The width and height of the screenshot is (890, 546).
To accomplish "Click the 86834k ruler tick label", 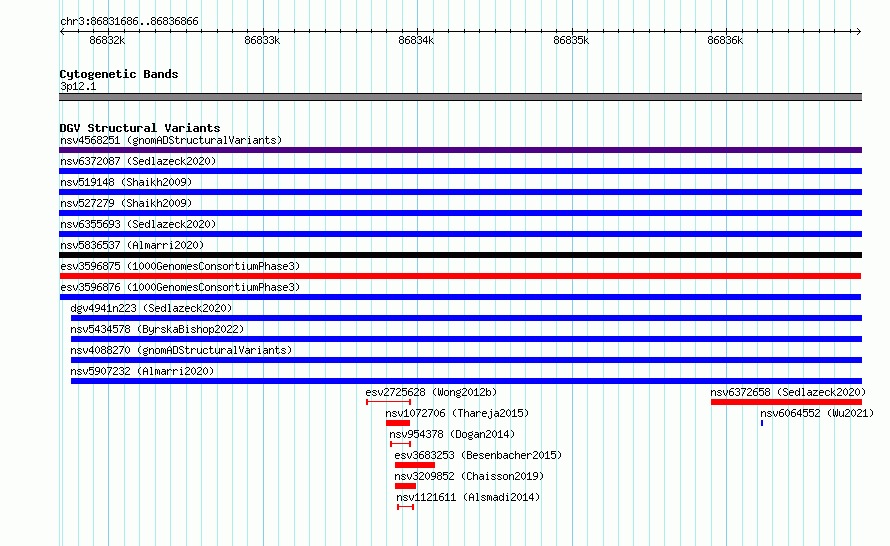I will (417, 40).
